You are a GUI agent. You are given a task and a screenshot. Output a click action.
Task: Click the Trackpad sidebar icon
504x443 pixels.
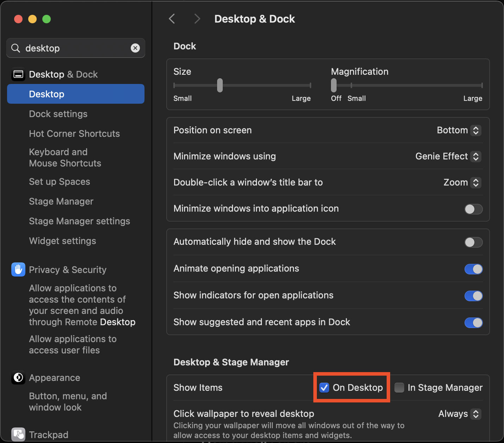click(18, 435)
